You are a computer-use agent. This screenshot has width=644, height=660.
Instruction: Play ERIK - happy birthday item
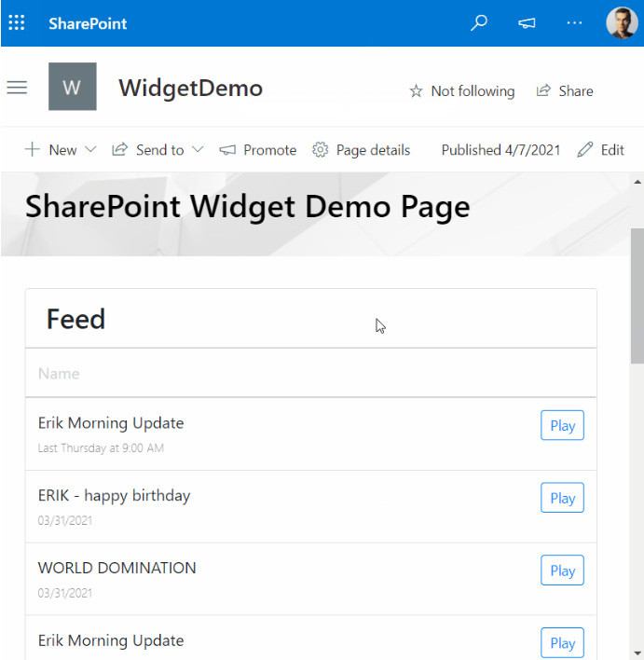(x=562, y=498)
